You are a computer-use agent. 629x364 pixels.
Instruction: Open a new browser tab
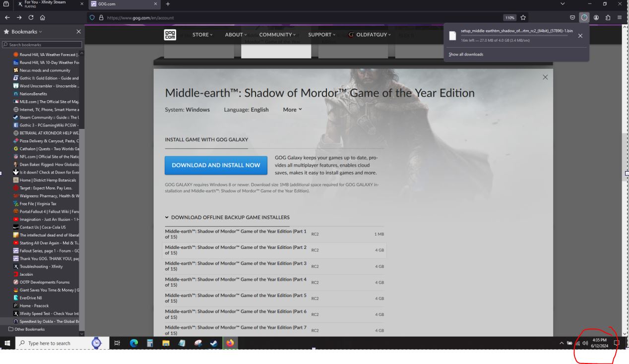(168, 4)
